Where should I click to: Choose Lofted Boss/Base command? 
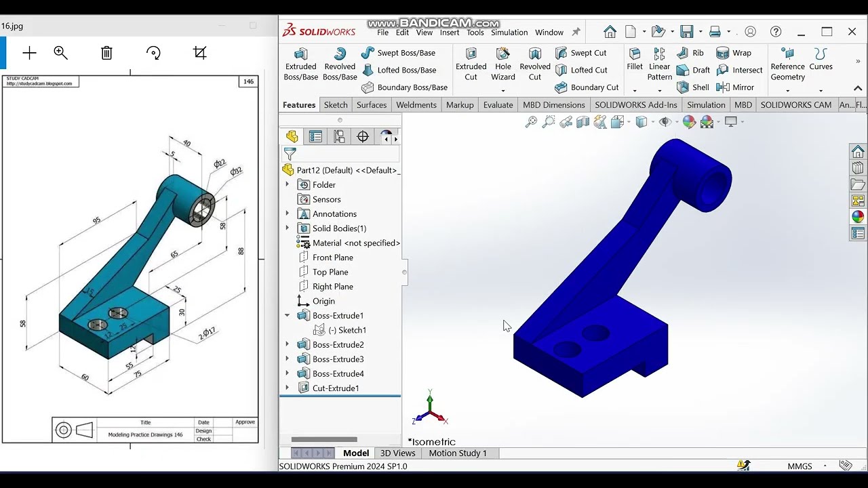(399, 70)
